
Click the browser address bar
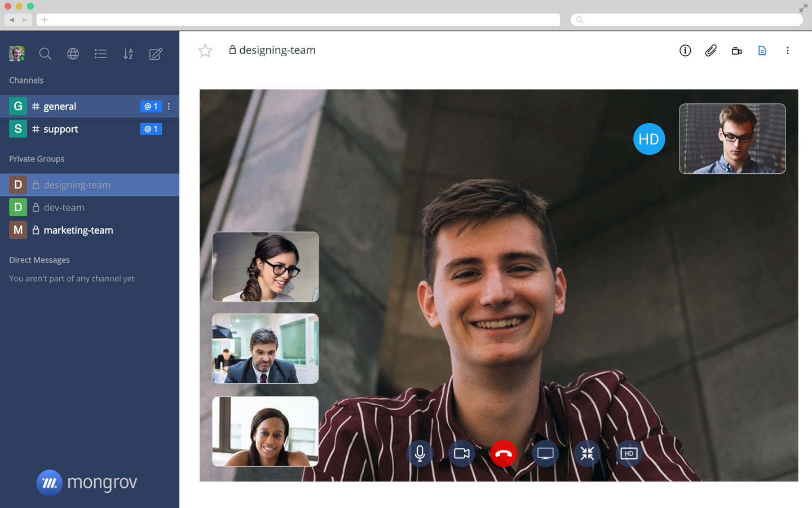click(x=298, y=20)
